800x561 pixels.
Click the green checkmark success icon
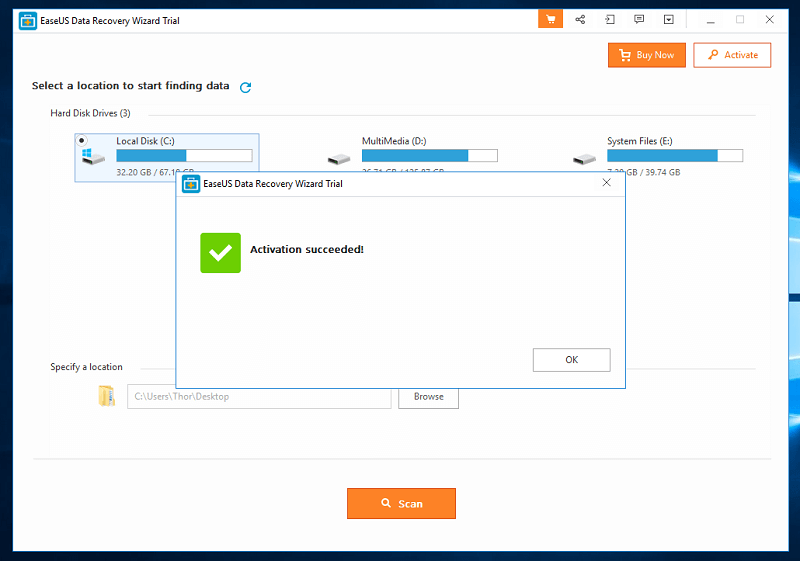pyautogui.click(x=220, y=253)
